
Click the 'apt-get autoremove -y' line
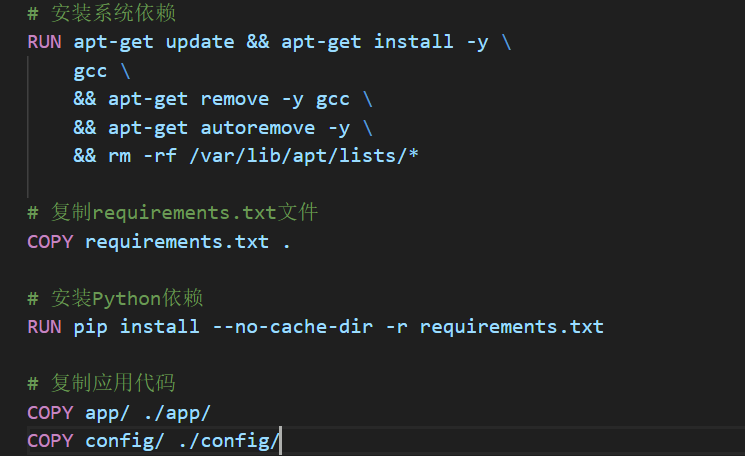[x=223, y=128]
